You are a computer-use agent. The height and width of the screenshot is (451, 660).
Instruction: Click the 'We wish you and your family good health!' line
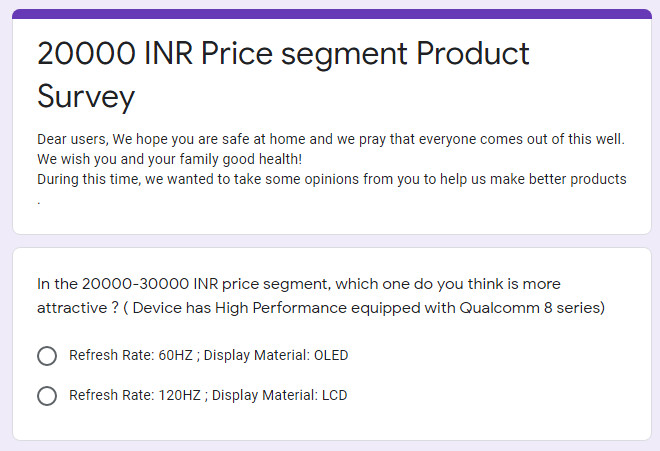tap(170, 159)
